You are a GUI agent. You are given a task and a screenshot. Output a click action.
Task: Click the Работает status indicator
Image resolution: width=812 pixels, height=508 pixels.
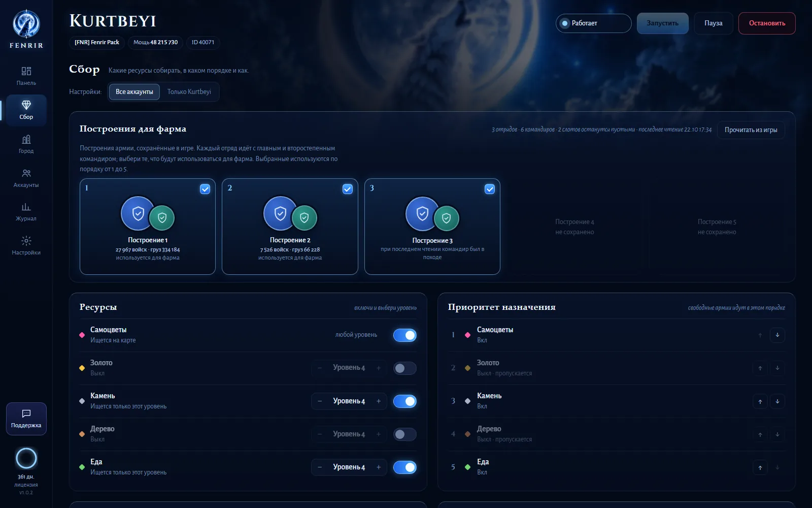594,23
